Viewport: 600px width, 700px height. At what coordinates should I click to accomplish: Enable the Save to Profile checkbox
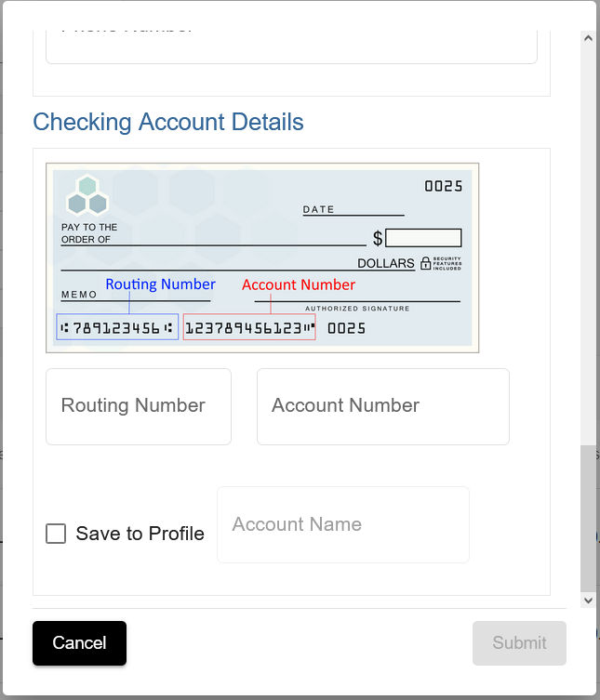point(56,534)
